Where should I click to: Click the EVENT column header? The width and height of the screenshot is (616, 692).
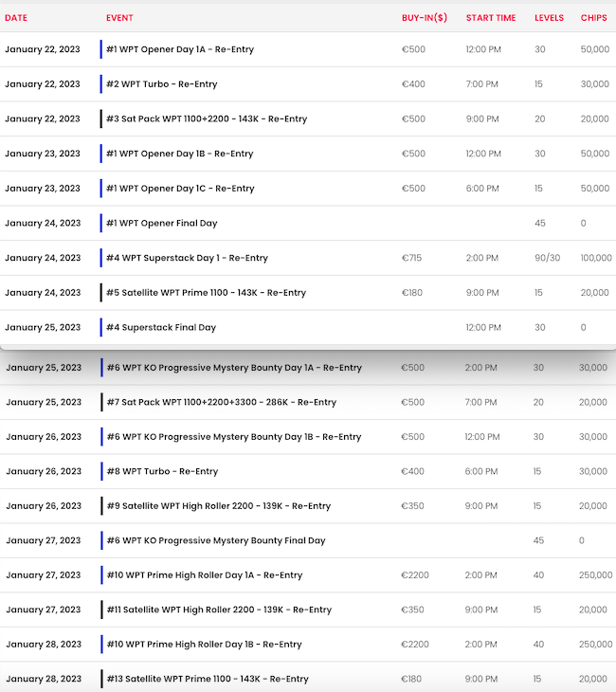point(119,18)
